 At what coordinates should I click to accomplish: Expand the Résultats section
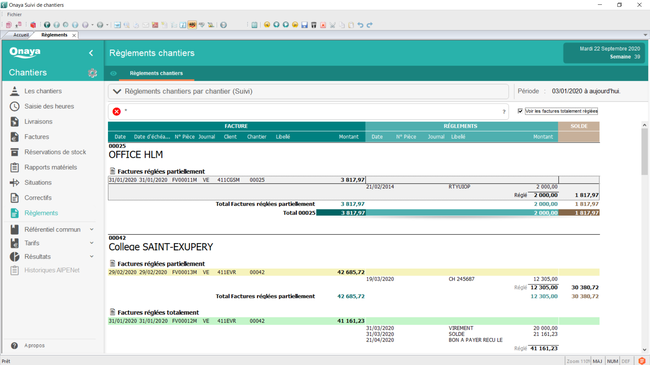click(x=92, y=257)
